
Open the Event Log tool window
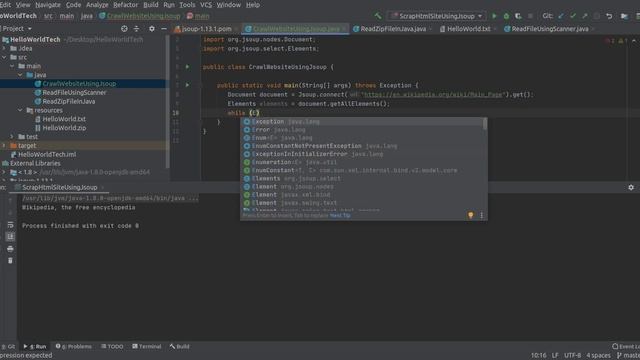(x=626, y=347)
